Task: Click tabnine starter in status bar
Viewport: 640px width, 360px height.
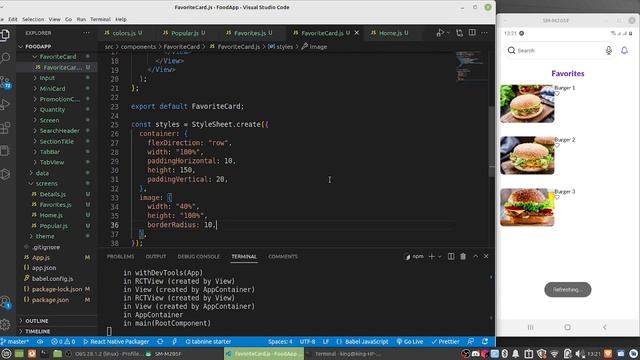Action: pos(208,341)
